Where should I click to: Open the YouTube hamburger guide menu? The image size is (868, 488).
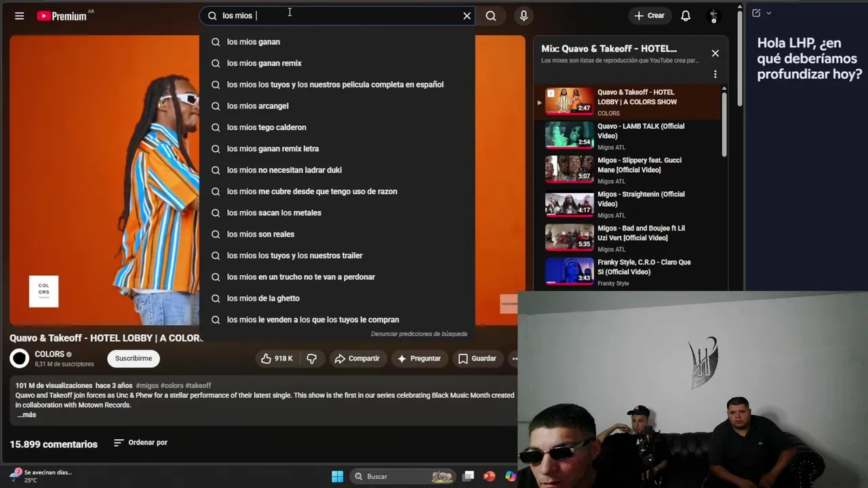click(x=20, y=16)
